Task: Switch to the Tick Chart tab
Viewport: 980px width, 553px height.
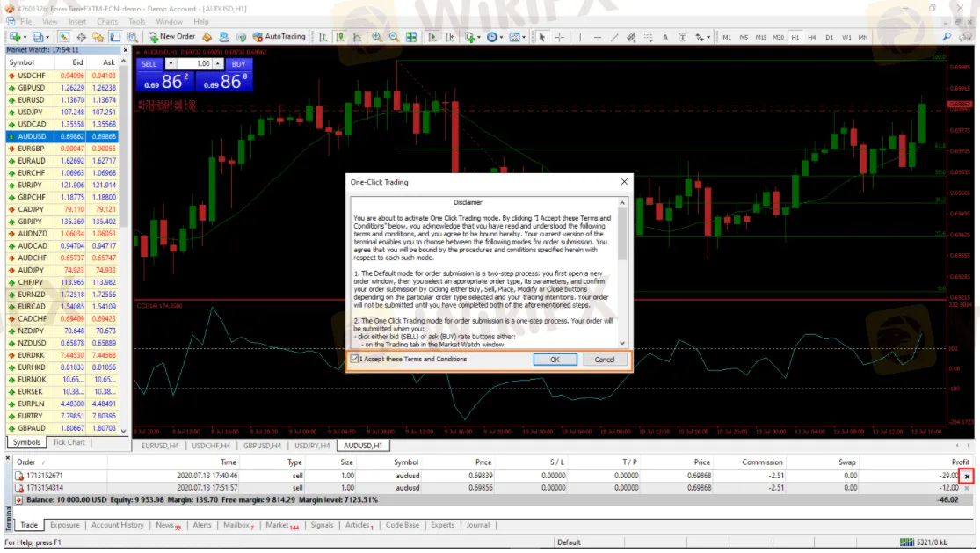Action: pyautogui.click(x=69, y=442)
